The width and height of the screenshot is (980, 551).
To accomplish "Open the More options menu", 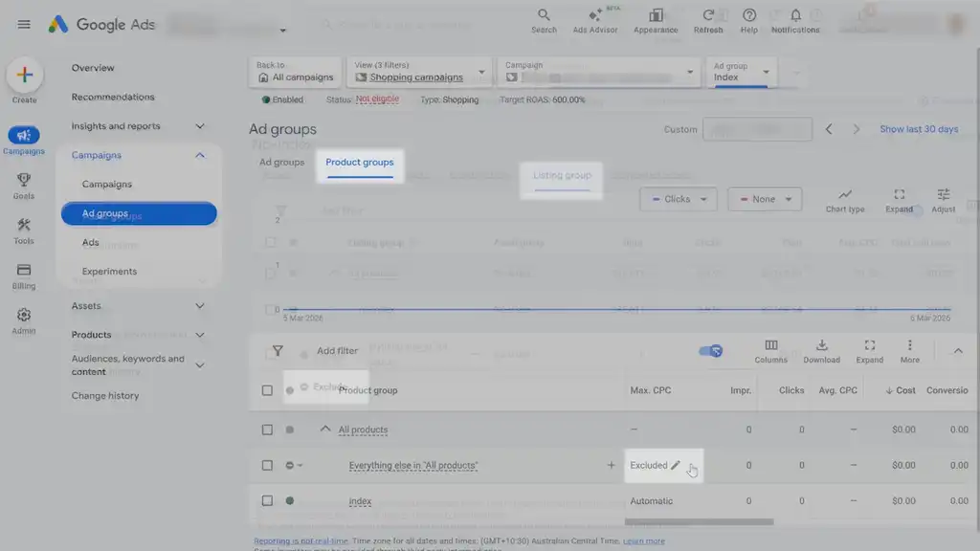I will click(909, 351).
